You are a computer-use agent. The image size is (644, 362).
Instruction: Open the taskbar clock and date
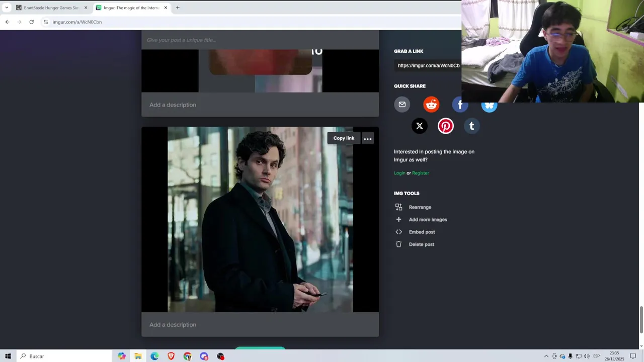(614, 356)
